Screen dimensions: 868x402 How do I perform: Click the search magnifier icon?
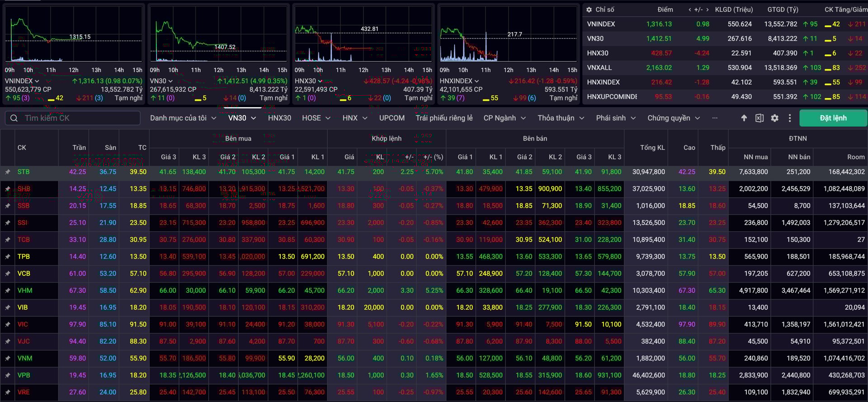(14, 118)
